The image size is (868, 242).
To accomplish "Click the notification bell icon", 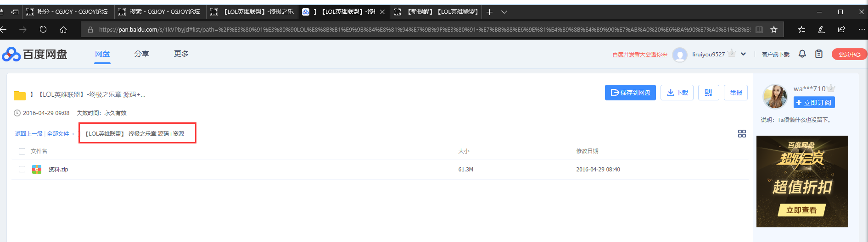I will pos(802,54).
